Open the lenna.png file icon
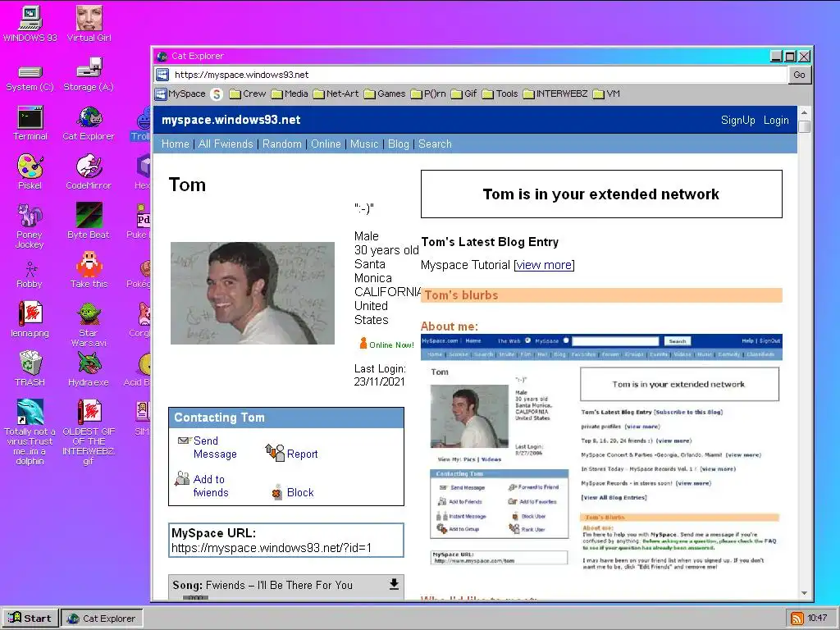This screenshot has height=630, width=840. [x=30, y=319]
